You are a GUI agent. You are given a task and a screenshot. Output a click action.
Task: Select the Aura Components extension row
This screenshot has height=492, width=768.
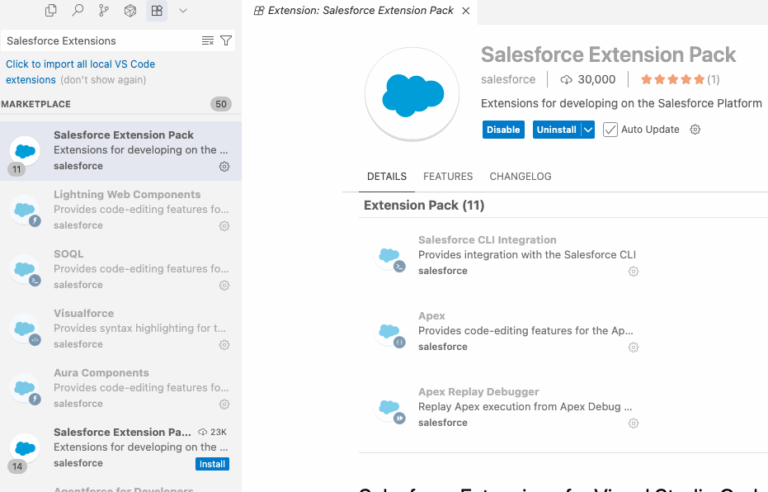[120, 389]
